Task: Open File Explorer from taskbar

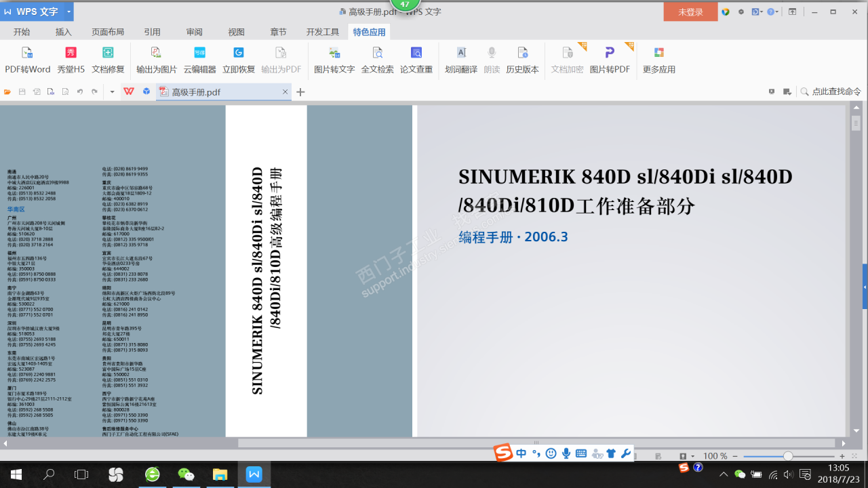Action: point(220,474)
